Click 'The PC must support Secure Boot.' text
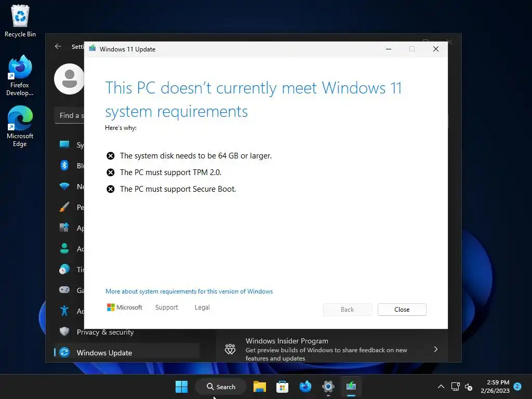Viewport: 532px width, 399px height. 178,189
